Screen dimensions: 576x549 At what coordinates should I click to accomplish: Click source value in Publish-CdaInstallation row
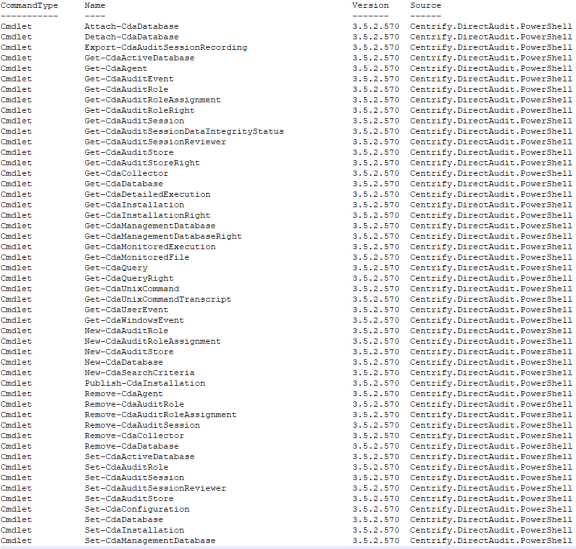[491, 383]
